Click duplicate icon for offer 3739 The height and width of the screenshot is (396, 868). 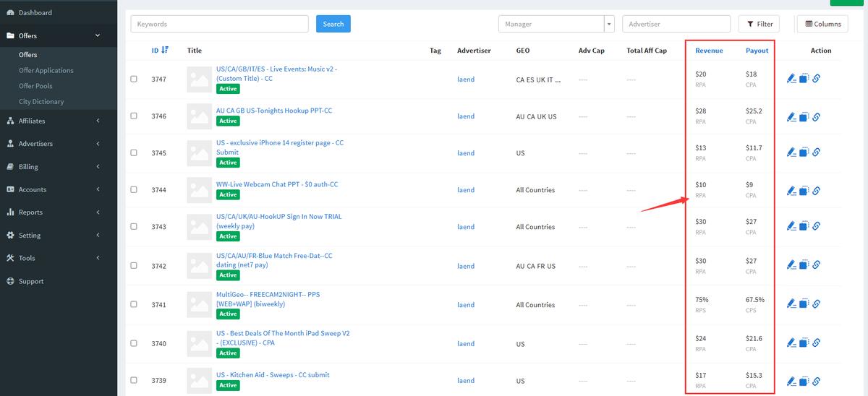coord(804,381)
